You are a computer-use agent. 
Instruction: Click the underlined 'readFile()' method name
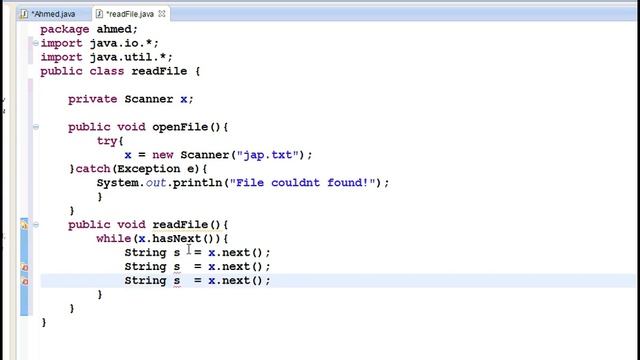click(x=186, y=224)
